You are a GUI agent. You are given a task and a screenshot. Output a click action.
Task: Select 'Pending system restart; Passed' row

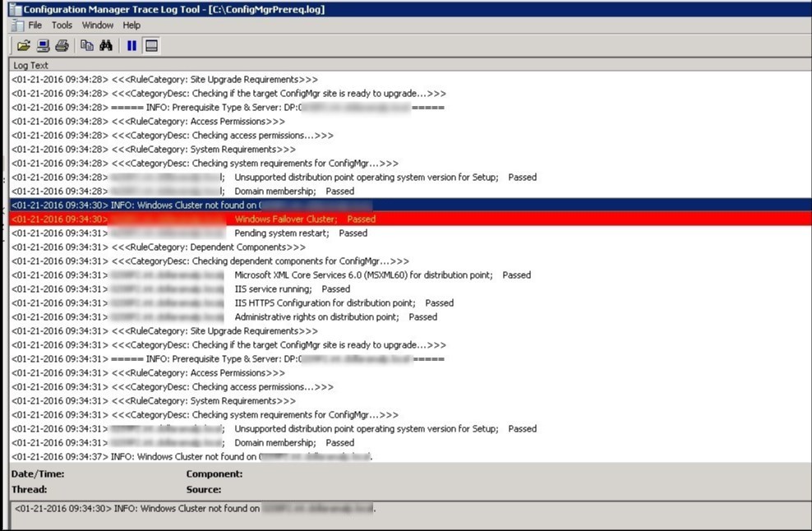(410, 233)
